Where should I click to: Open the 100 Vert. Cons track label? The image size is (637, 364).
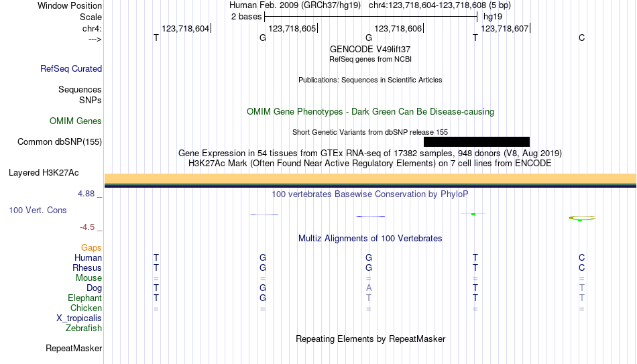(38, 210)
